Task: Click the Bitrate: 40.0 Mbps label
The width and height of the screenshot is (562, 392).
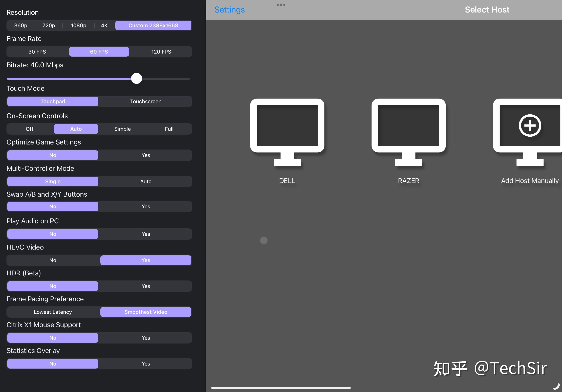Action: pos(35,65)
